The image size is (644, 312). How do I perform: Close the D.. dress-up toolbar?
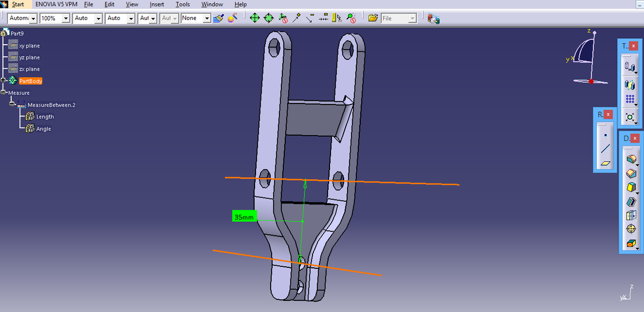pyautogui.click(x=635, y=138)
